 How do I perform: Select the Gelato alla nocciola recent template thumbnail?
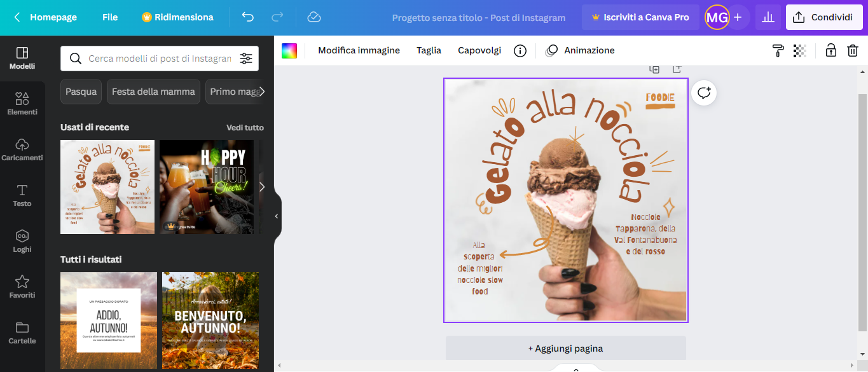click(x=107, y=186)
